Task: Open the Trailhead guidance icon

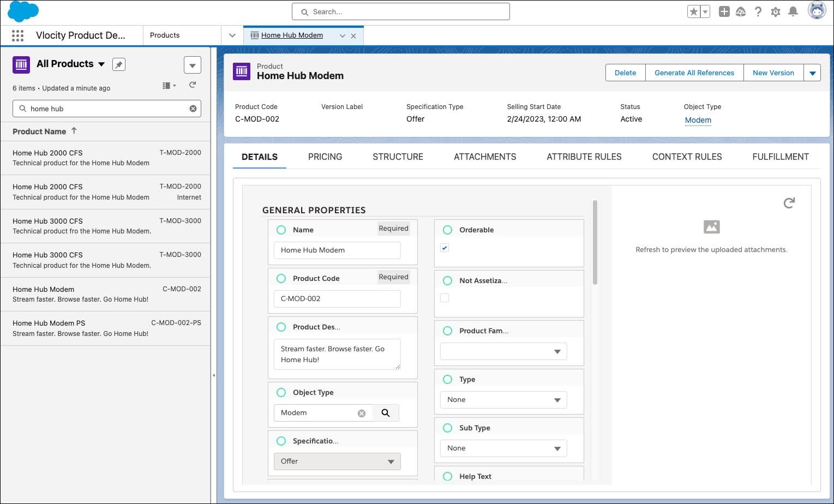Action: pyautogui.click(x=741, y=11)
